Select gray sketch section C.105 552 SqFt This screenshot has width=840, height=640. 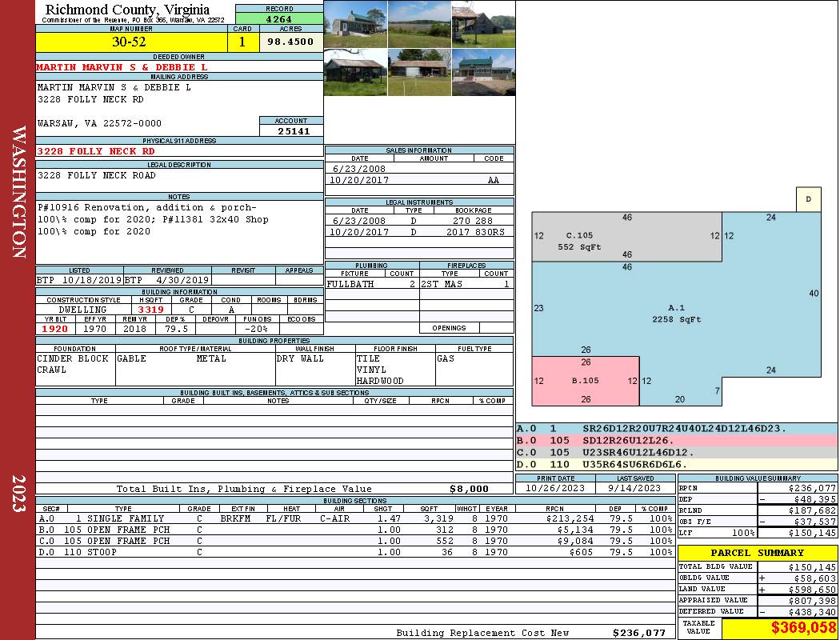coord(626,237)
